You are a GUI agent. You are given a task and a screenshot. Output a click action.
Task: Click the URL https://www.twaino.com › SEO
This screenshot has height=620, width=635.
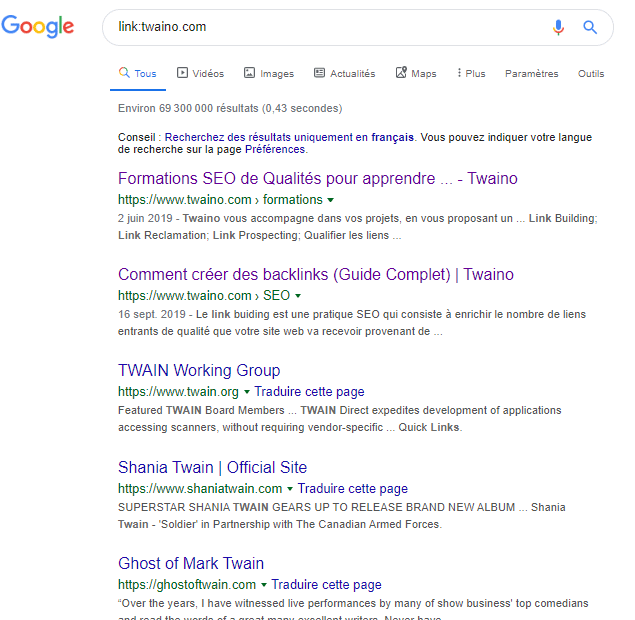[204, 296]
